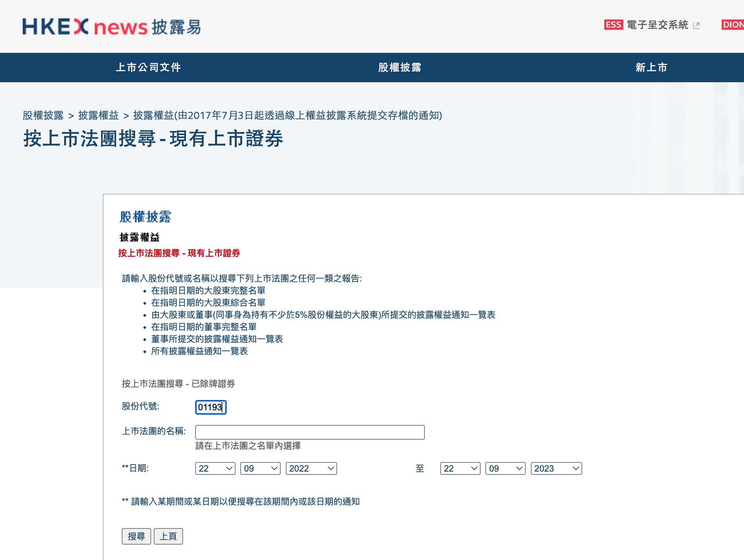
Task: Open the 新上市 navigation menu
Action: pyautogui.click(x=651, y=68)
